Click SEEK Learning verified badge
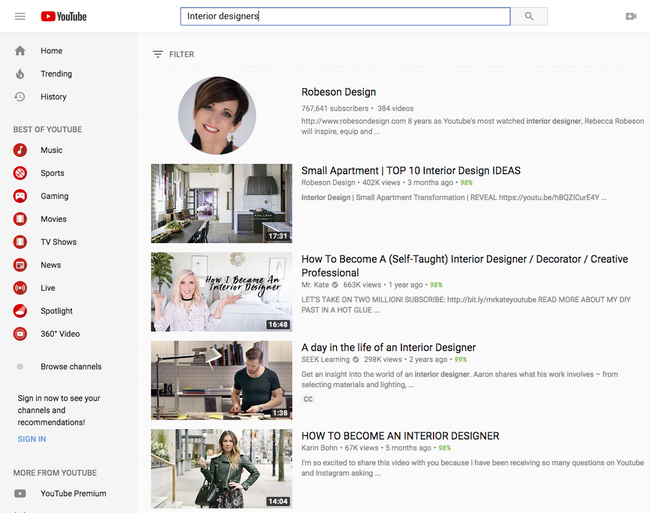This screenshot has width=650, height=513. (356, 359)
